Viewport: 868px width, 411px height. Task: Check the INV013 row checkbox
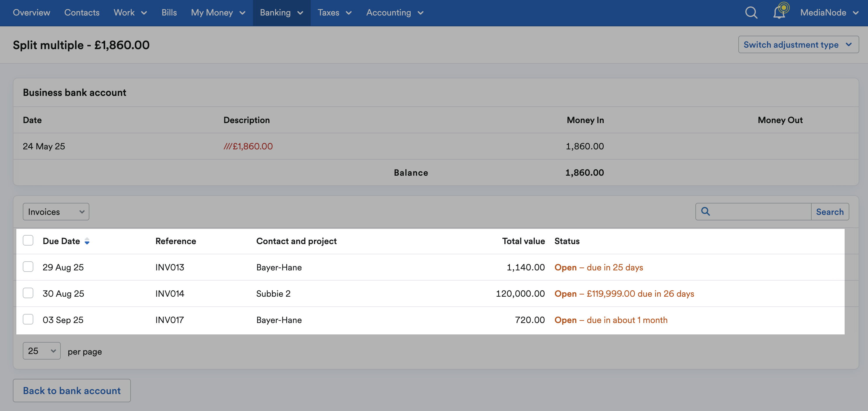tap(28, 266)
